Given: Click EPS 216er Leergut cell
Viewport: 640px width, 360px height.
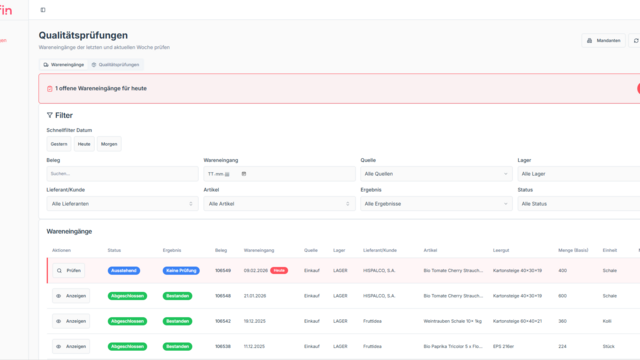Looking at the screenshot, I should point(503,347).
